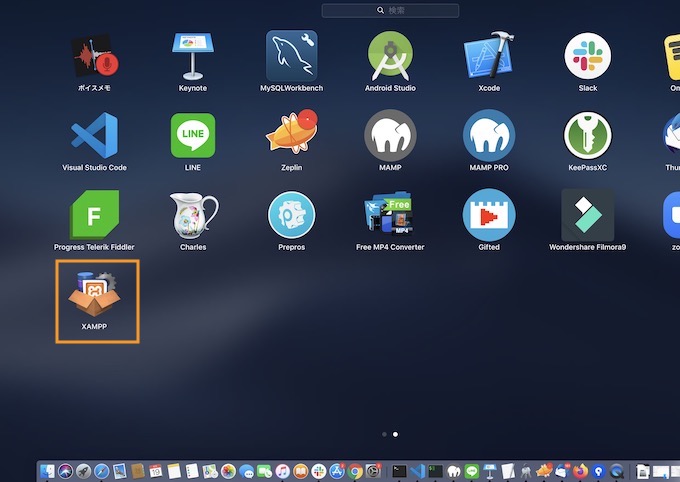The width and height of the screenshot is (680, 482).
Task: Switch to first Launchpad page dot
Action: pyautogui.click(x=384, y=434)
